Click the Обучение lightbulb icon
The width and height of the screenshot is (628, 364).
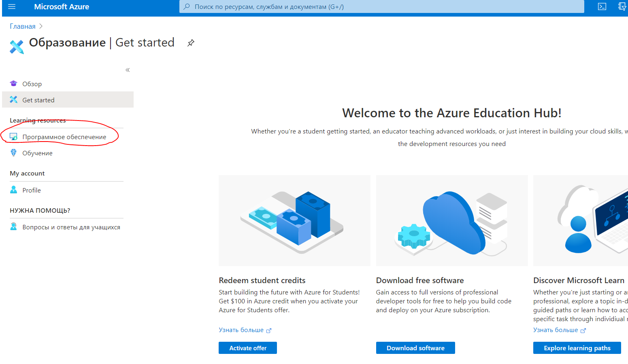tap(13, 152)
